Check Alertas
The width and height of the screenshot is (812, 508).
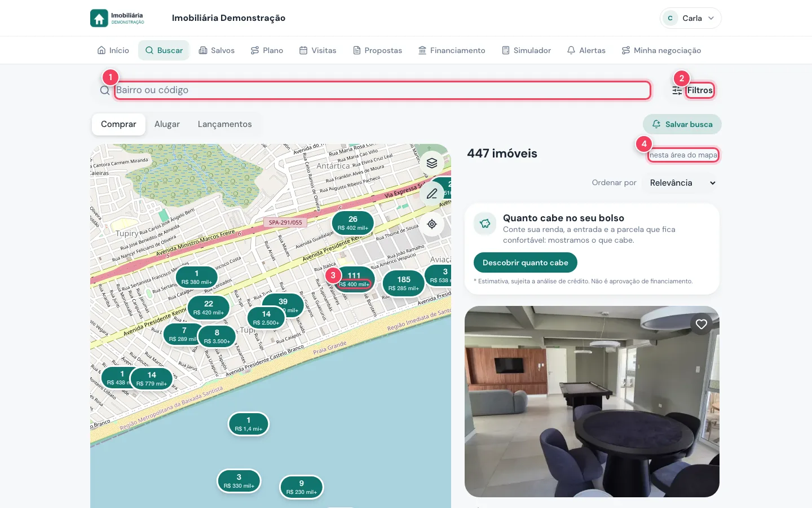click(586, 50)
